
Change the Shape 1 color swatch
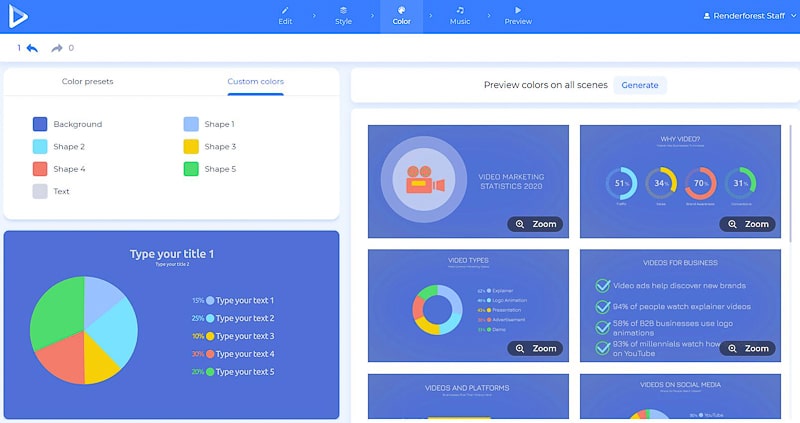pyautogui.click(x=191, y=124)
